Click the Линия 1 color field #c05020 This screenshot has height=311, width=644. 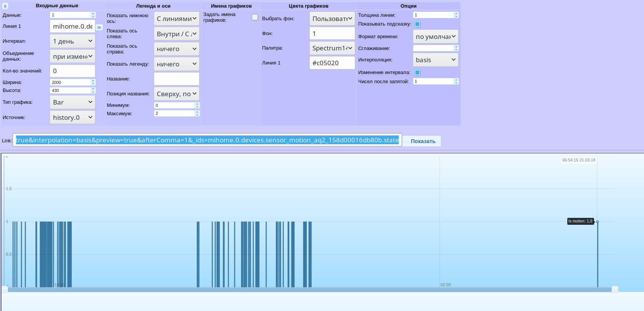point(332,63)
